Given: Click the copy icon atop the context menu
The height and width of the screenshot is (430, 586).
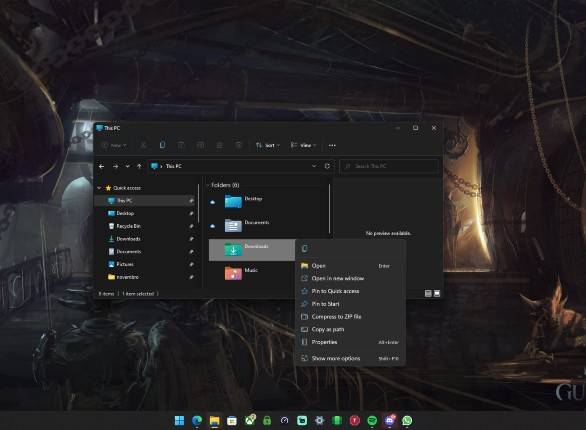Looking at the screenshot, I should click(x=305, y=248).
